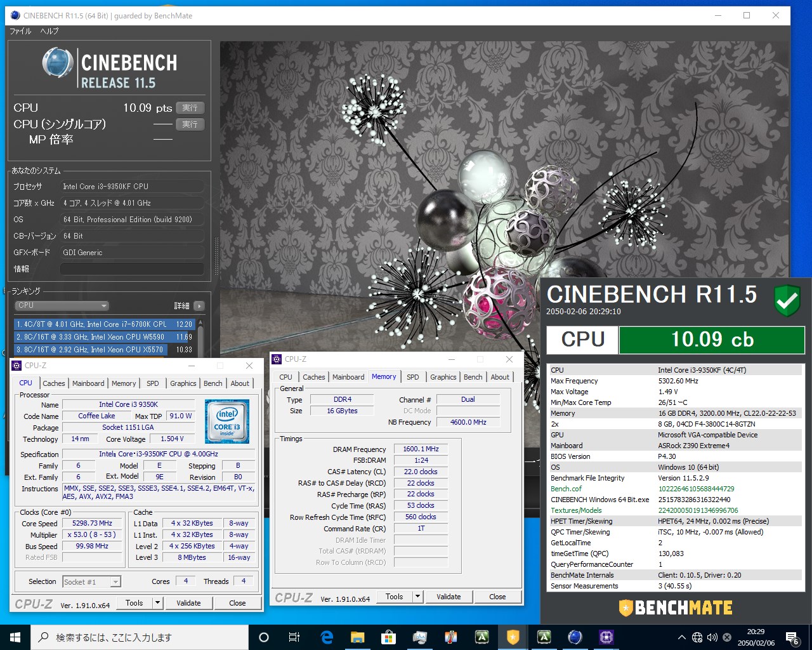Click the DRAM Frequency value 1600.1 MHz
This screenshot has width=812, height=650.
[421, 449]
